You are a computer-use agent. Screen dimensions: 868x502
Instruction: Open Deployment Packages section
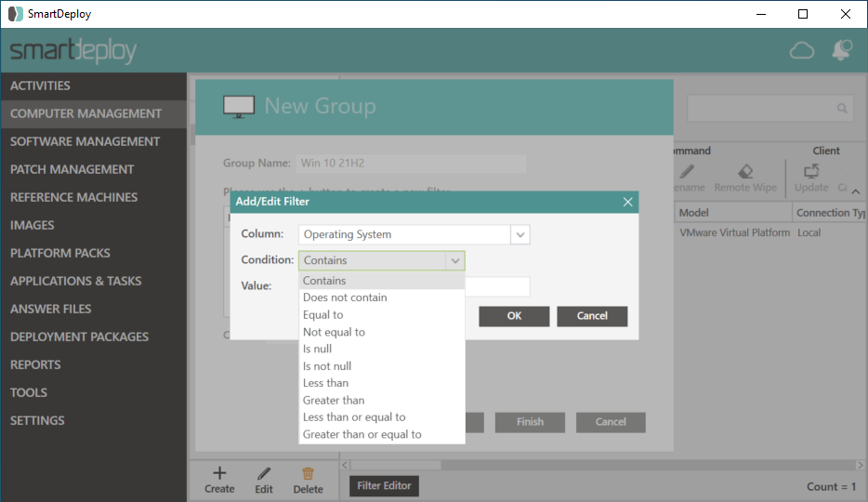(x=94, y=337)
